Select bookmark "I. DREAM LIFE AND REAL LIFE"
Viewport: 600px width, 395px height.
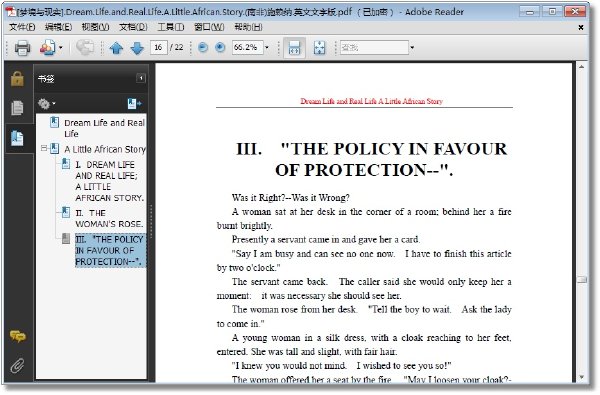(109, 181)
